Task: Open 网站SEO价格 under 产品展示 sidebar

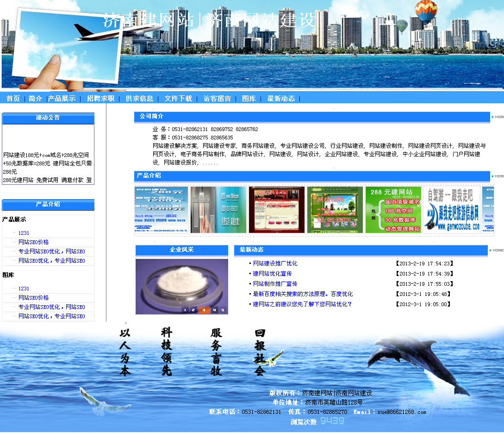Action: [x=33, y=242]
